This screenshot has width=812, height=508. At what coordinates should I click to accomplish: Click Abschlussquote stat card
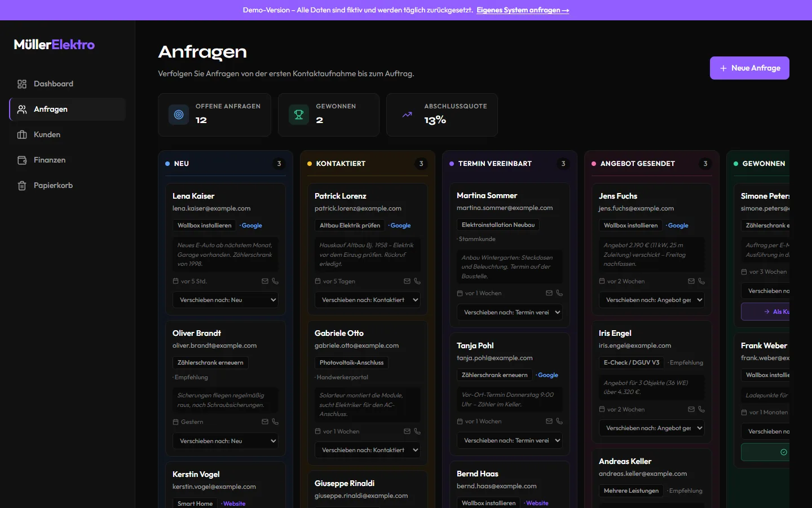(442, 115)
